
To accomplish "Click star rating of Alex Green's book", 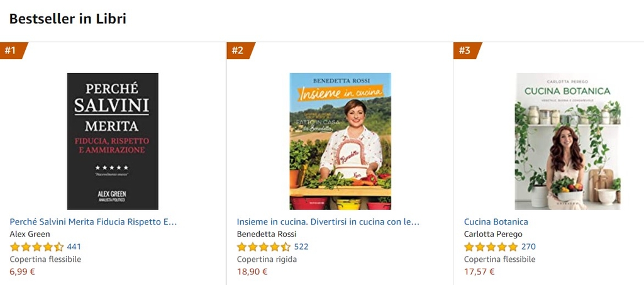I will (x=37, y=247).
